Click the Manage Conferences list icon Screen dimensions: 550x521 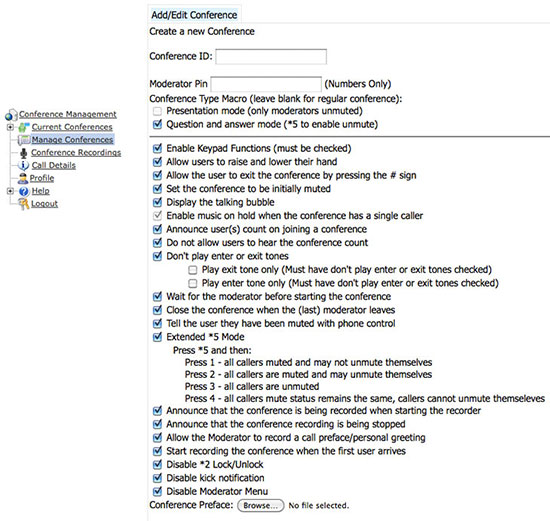pos(24,140)
